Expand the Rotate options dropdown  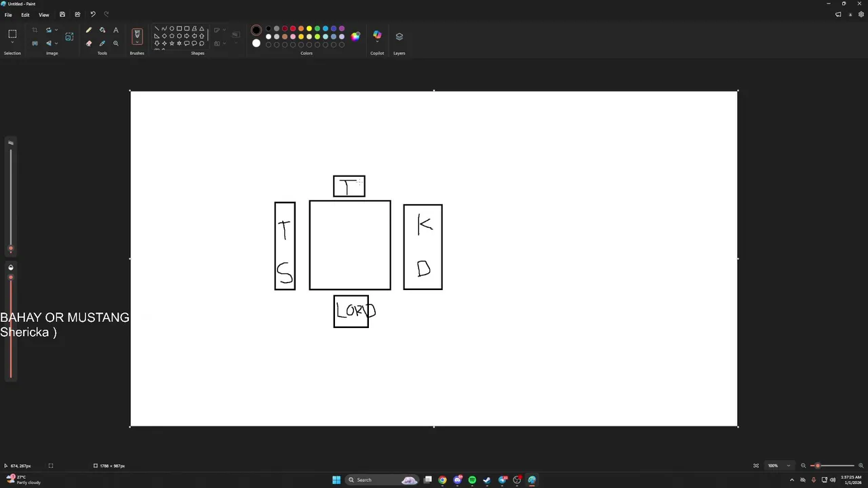(x=56, y=30)
